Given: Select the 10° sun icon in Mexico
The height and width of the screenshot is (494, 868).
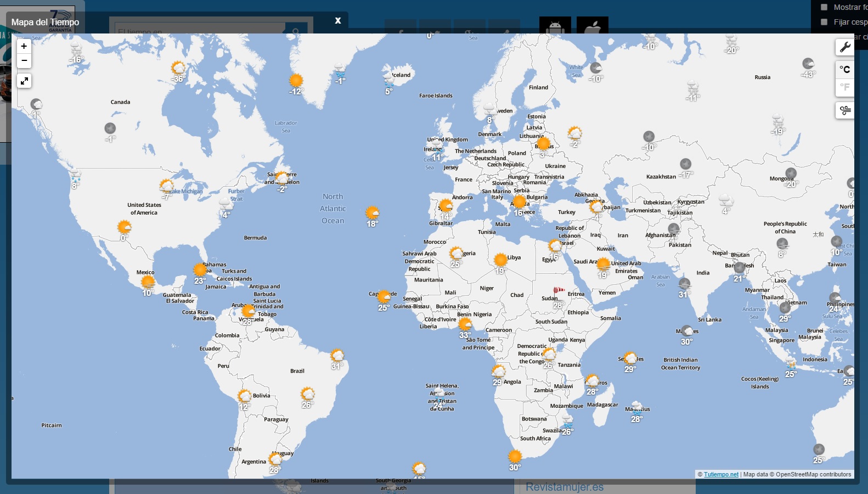Looking at the screenshot, I should click(x=148, y=282).
